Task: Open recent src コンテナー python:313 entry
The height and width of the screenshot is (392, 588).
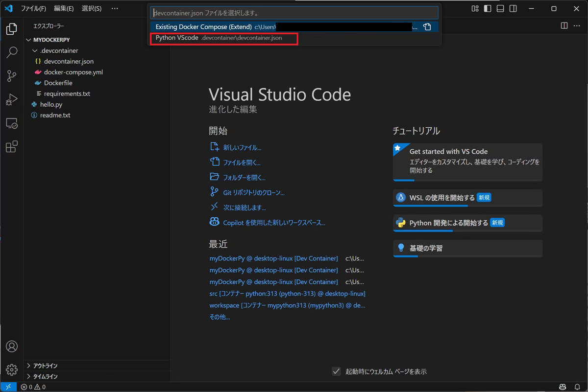Action: point(287,294)
